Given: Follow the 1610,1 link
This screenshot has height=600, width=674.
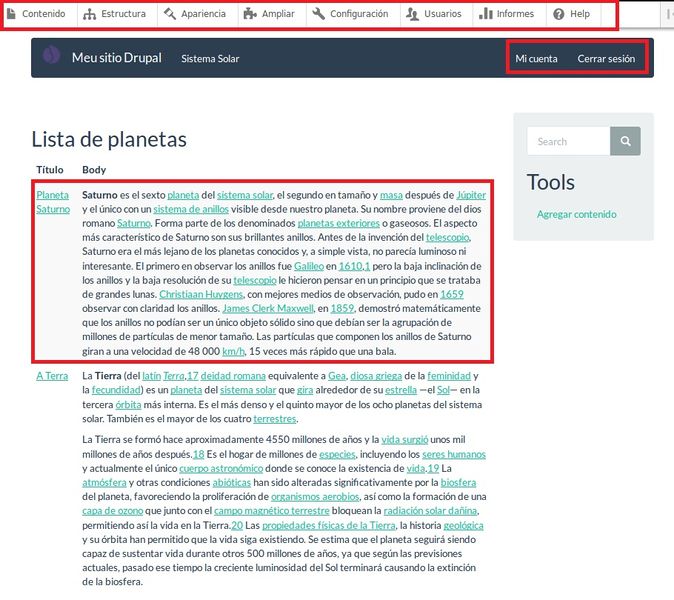Looking at the screenshot, I should [354, 266].
